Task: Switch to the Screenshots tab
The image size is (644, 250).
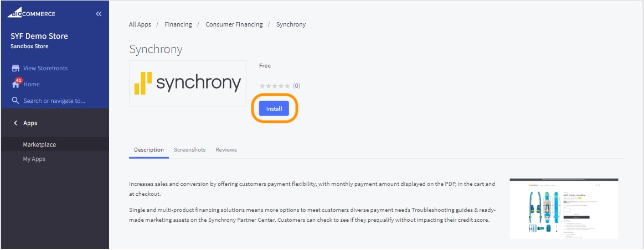Action: 190,150
